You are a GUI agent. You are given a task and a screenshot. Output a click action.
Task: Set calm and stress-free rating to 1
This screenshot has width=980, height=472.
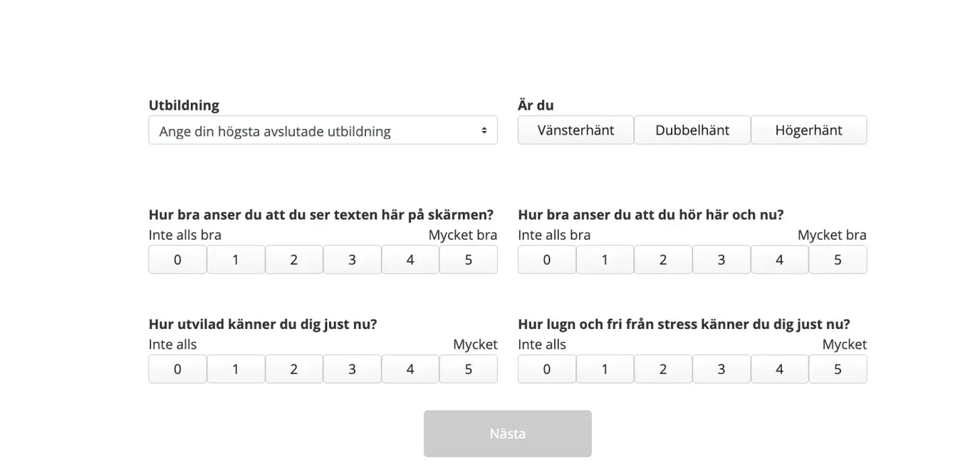[605, 369]
